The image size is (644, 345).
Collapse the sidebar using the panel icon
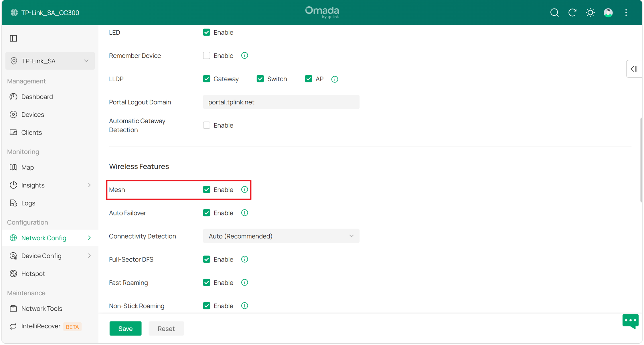[x=13, y=38]
